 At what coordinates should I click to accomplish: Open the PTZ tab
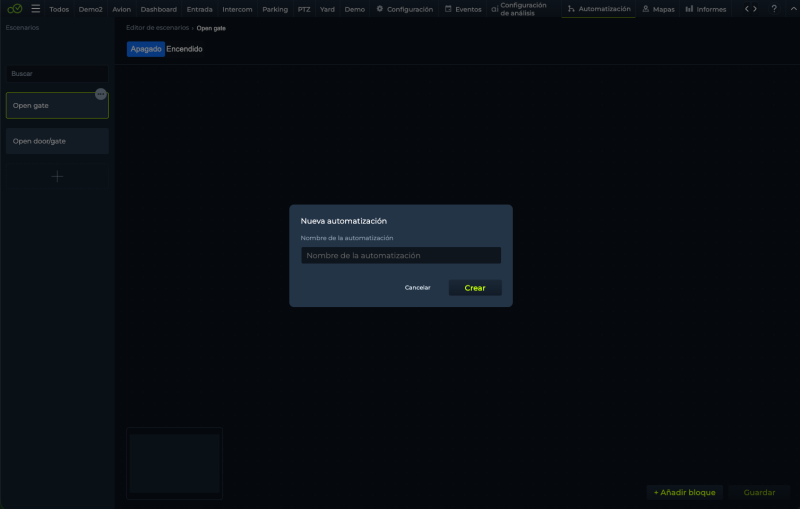click(304, 9)
